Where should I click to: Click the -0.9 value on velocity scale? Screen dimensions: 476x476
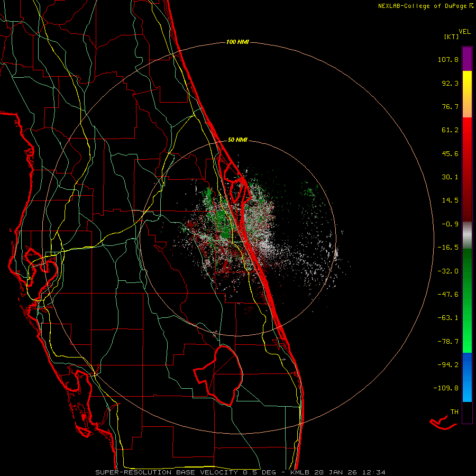coord(450,224)
